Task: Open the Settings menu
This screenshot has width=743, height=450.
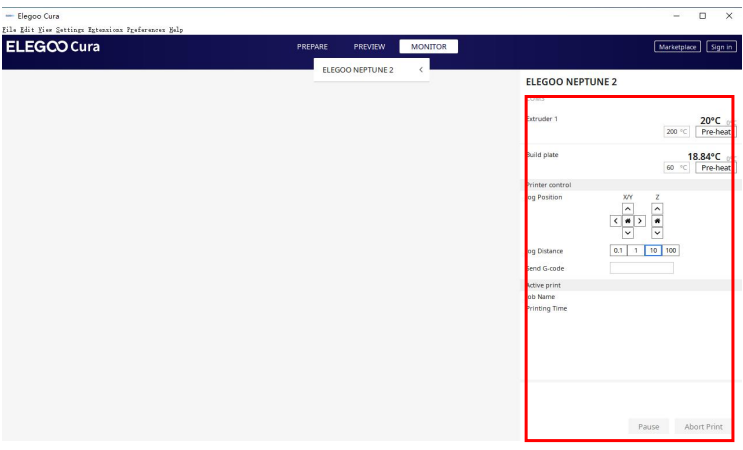Action: [x=70, y=29]
